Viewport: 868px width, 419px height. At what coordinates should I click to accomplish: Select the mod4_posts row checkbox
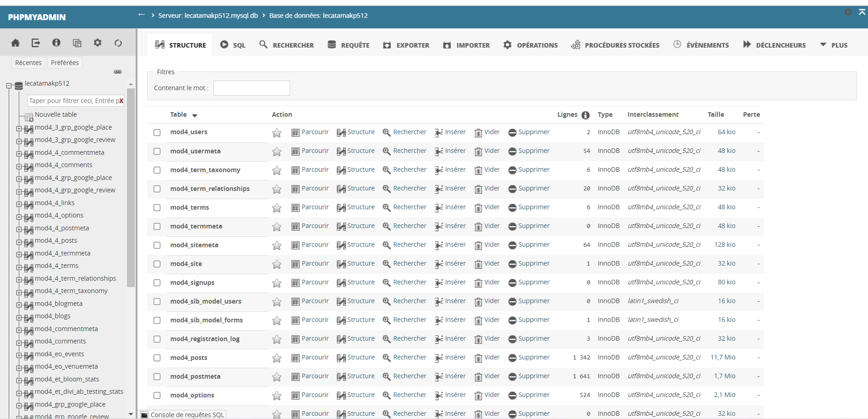tap(157, 358)
